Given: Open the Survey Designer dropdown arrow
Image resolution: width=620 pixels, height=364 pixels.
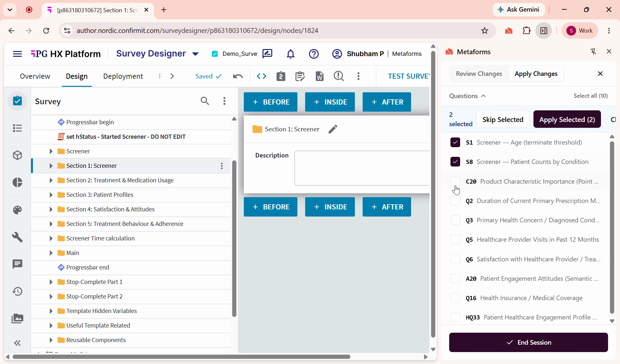Looking at the screenshot, I should (x=195, y=54).
